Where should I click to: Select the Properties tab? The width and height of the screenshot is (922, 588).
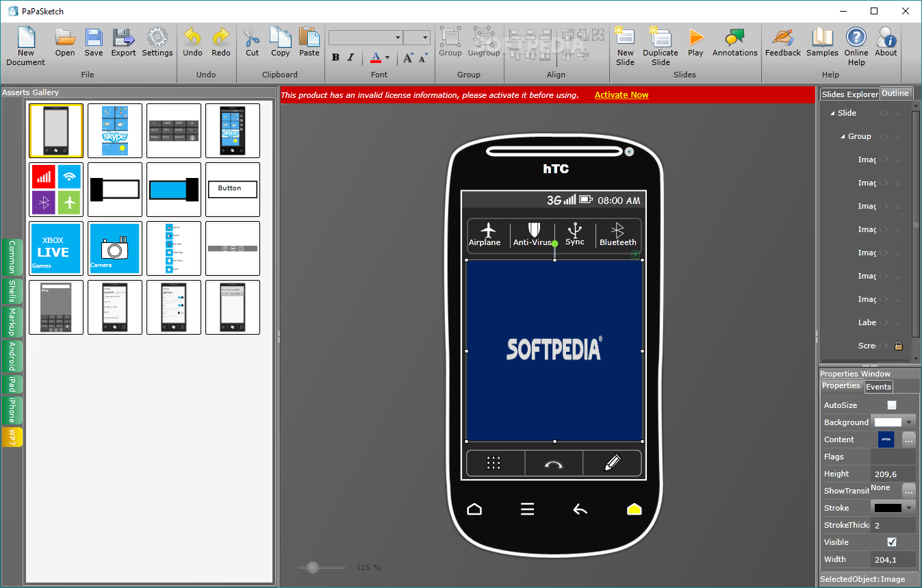pyautogui.click(x=841, y=385)
